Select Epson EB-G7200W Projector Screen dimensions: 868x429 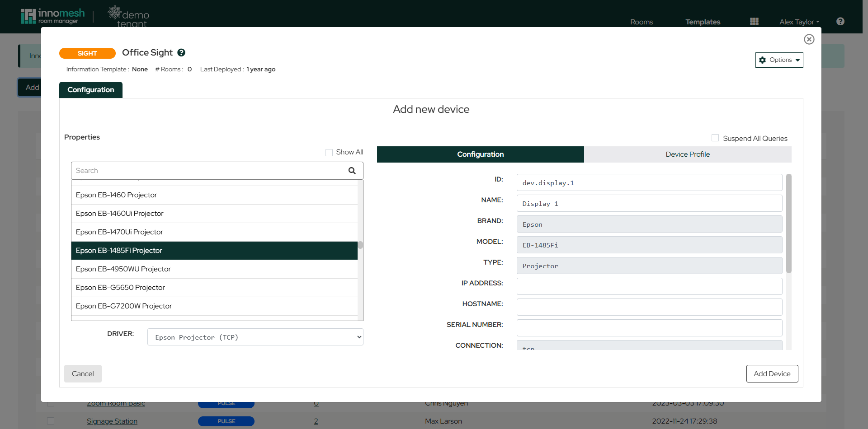tap(214, 306)
